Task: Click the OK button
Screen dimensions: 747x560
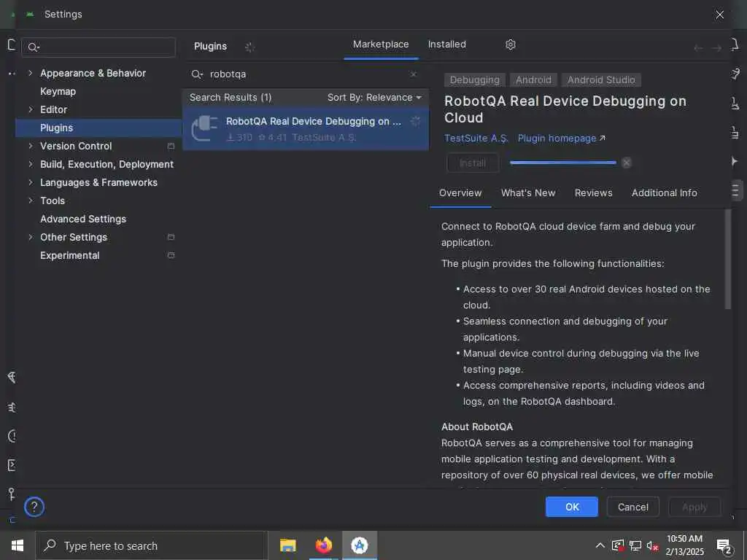Action: point(572,507)
